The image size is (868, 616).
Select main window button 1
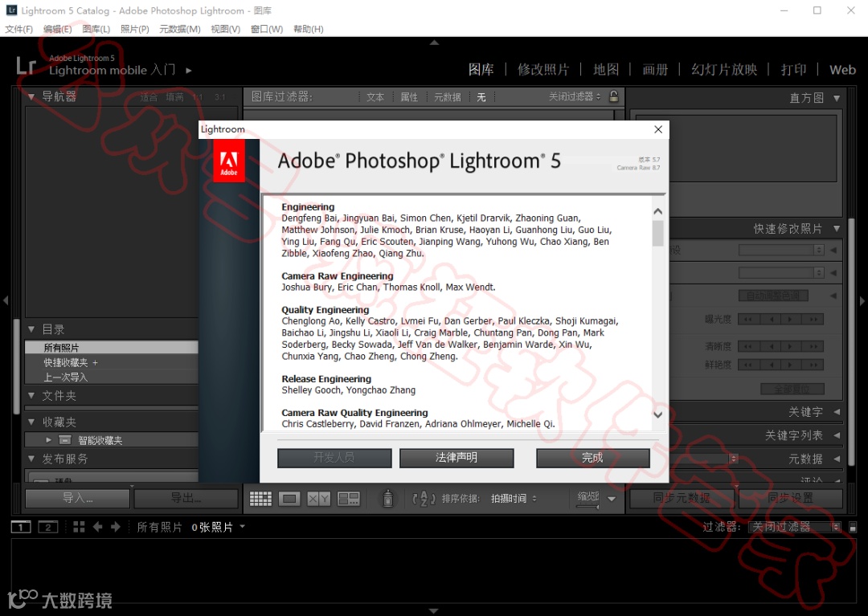[x=21, y=527]
